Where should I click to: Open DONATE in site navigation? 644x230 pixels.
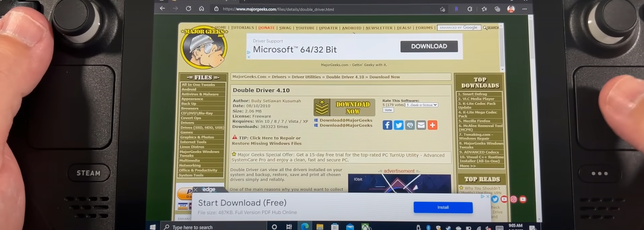point(267,28)
